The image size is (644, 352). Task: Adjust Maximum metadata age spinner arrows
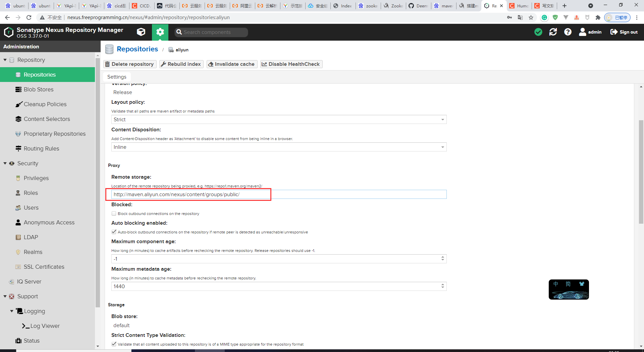(x=443, y=286)
